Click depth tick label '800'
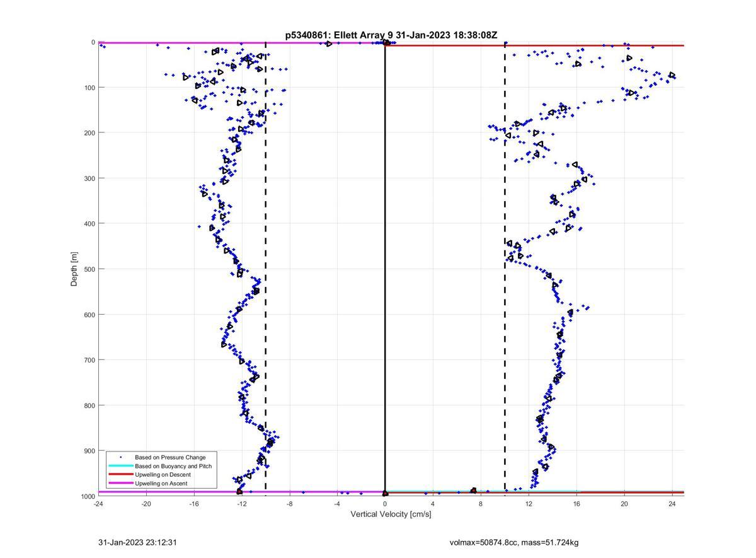 [89, 405]
